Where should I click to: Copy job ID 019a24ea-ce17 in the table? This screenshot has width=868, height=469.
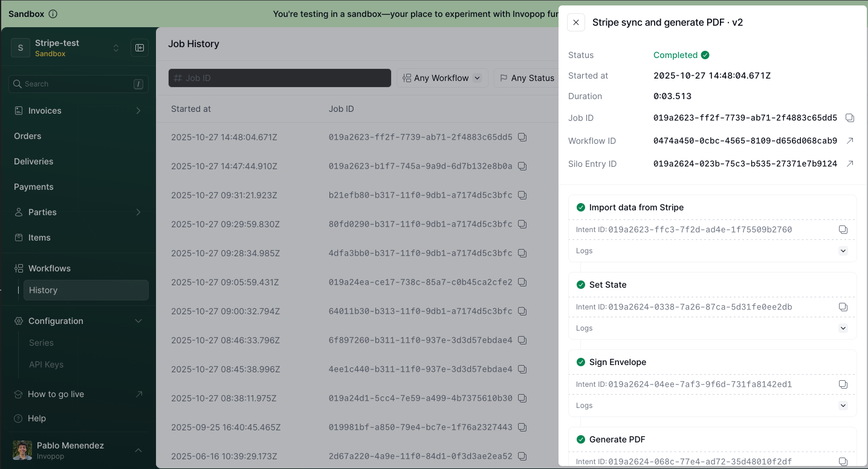coord(522,282)
